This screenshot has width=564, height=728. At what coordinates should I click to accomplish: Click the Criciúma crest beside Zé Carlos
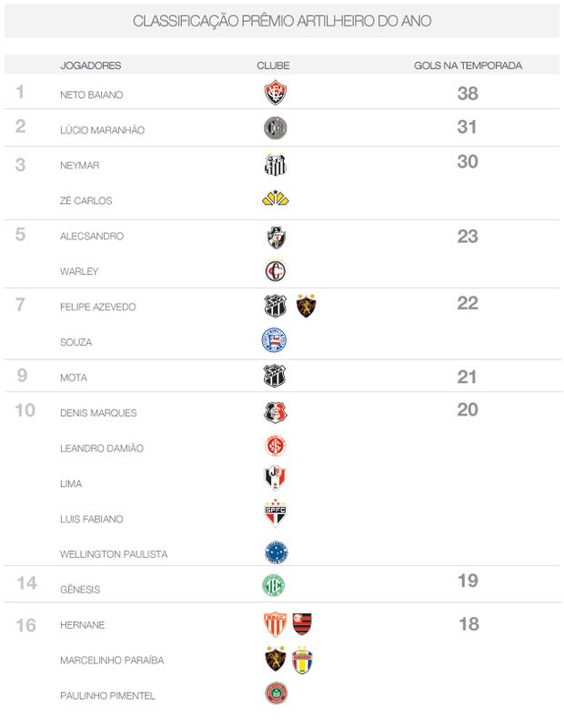pos(276,198)
